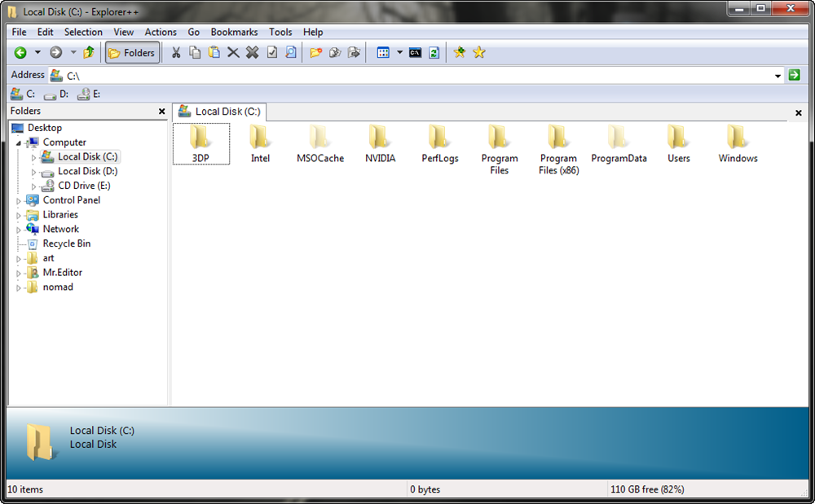Go forward with the grey Forward arrow

(x=55, y=52)
